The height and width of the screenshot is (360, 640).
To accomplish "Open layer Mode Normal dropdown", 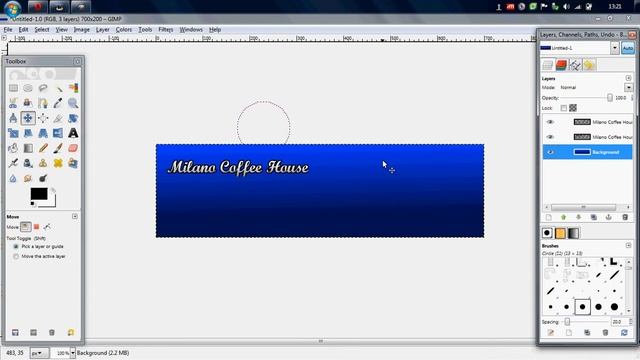I will click(629, 87).
